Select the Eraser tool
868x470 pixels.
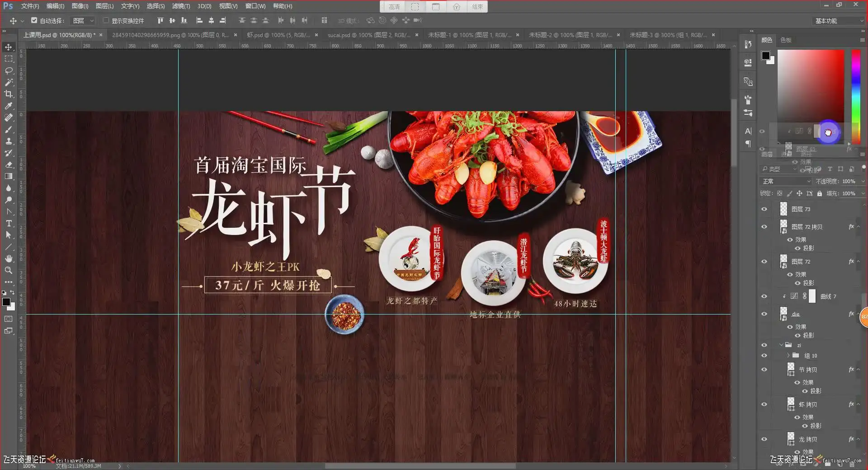click(x=9, y=164)
